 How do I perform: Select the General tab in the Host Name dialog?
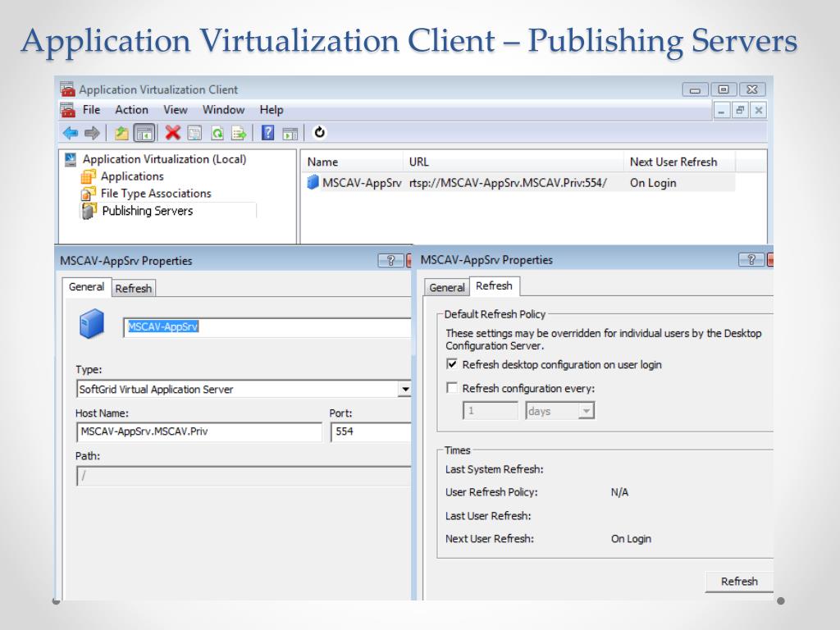(x=86, y=286)
